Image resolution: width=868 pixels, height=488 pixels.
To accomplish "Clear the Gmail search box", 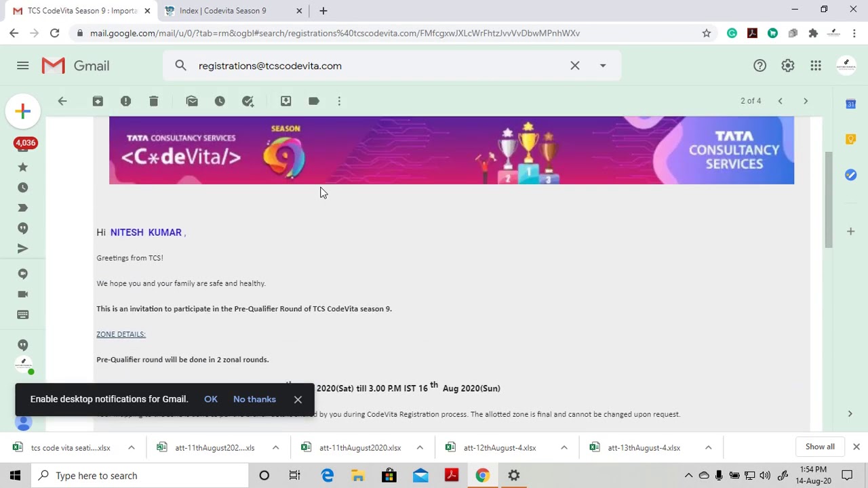I will (x=575, y=66).
